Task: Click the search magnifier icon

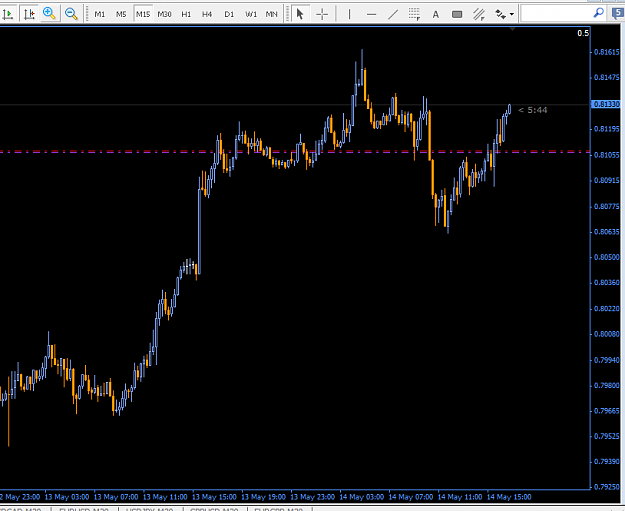Action: pos(598,13)
